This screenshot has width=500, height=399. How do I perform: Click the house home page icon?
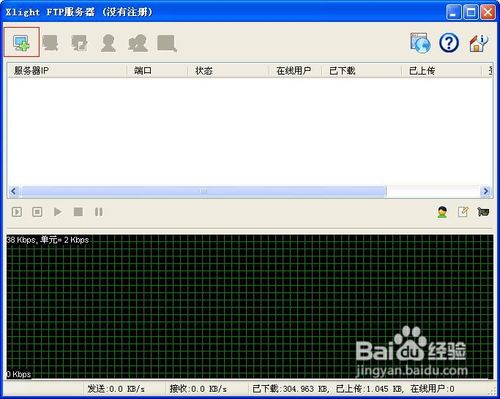(479, 43)
